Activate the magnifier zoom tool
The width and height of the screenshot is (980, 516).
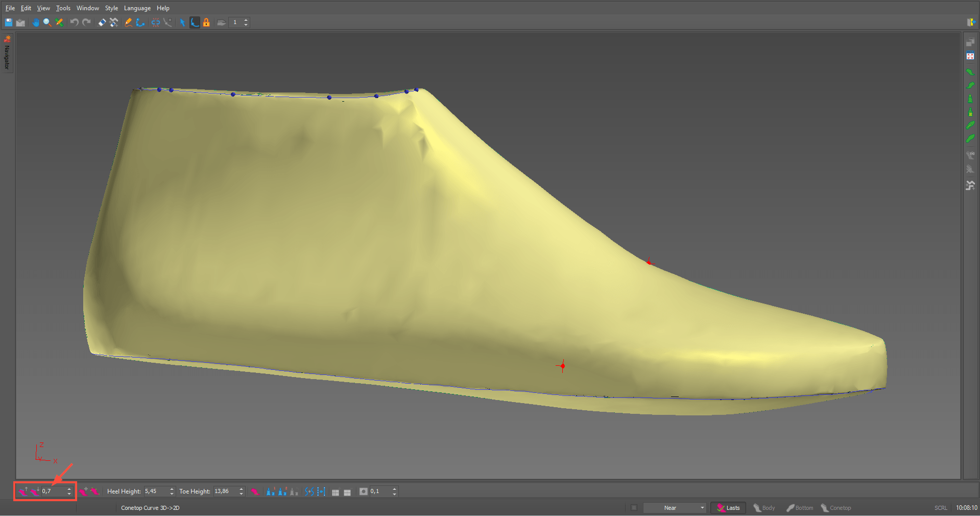47,22
